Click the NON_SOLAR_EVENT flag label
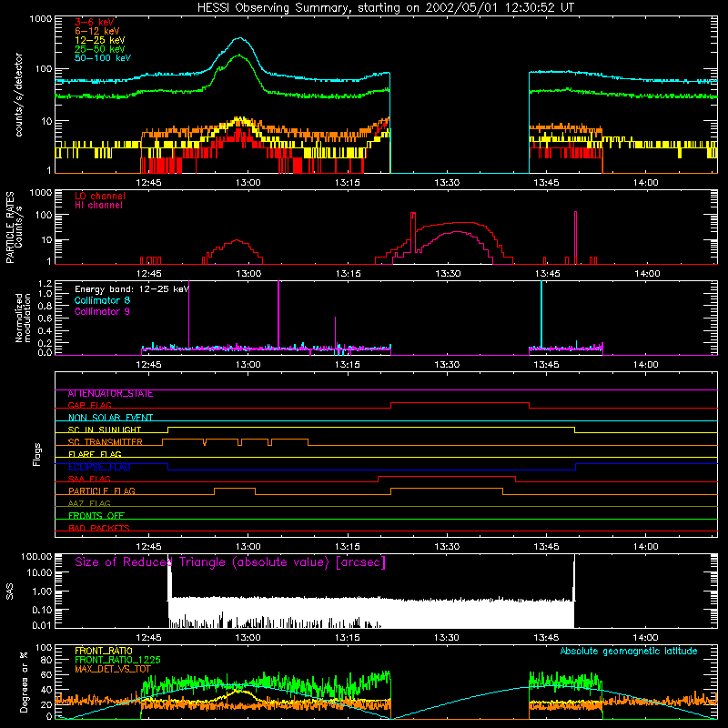Viewport: 728px width, 728px height. tap(110, 418)
